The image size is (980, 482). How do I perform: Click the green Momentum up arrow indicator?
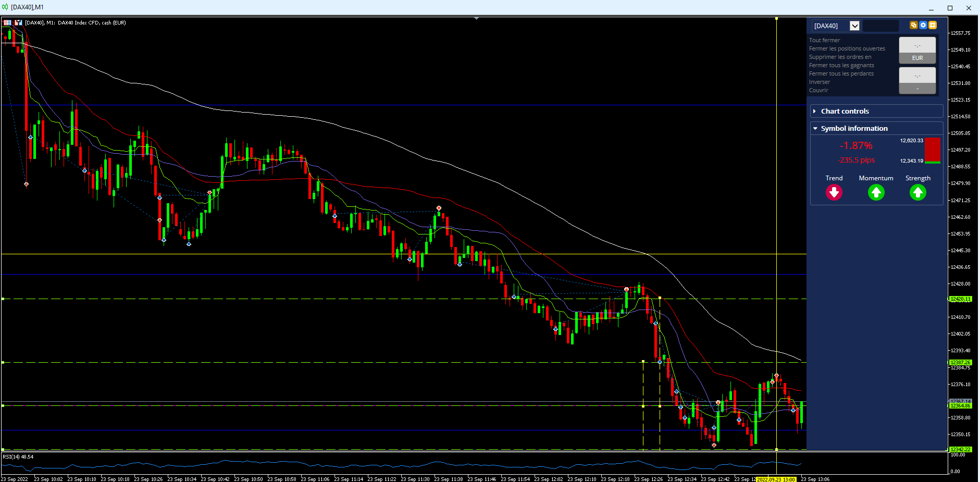[x=876, y=193]
